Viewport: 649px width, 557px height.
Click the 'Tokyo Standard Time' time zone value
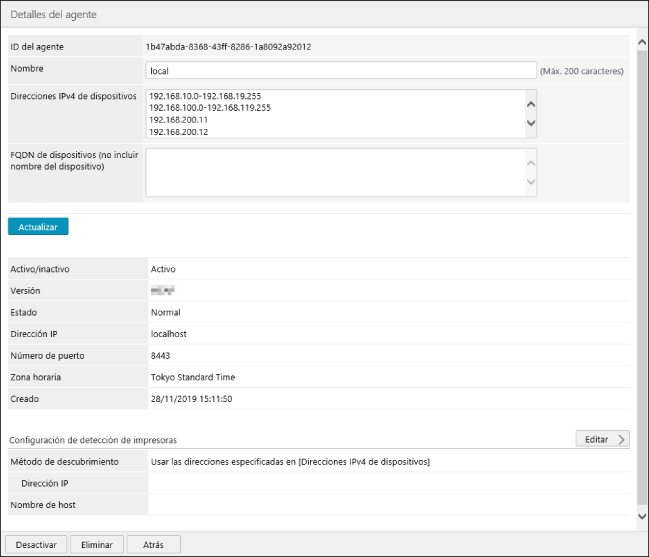(193, 377)
